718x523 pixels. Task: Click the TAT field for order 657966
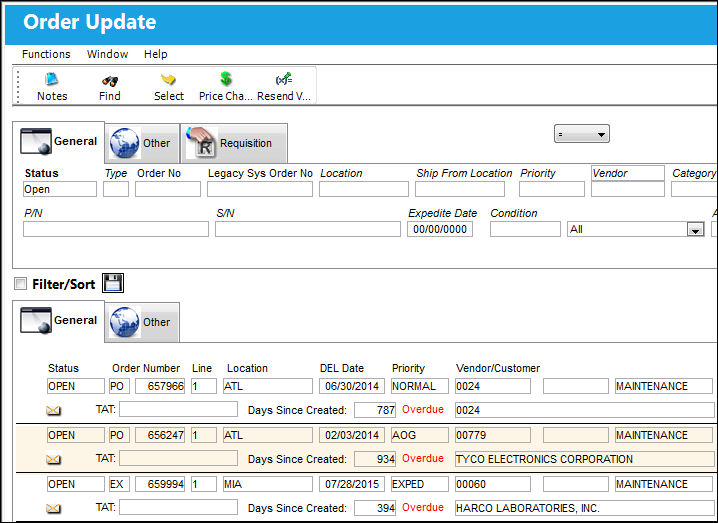coord(179,409)
